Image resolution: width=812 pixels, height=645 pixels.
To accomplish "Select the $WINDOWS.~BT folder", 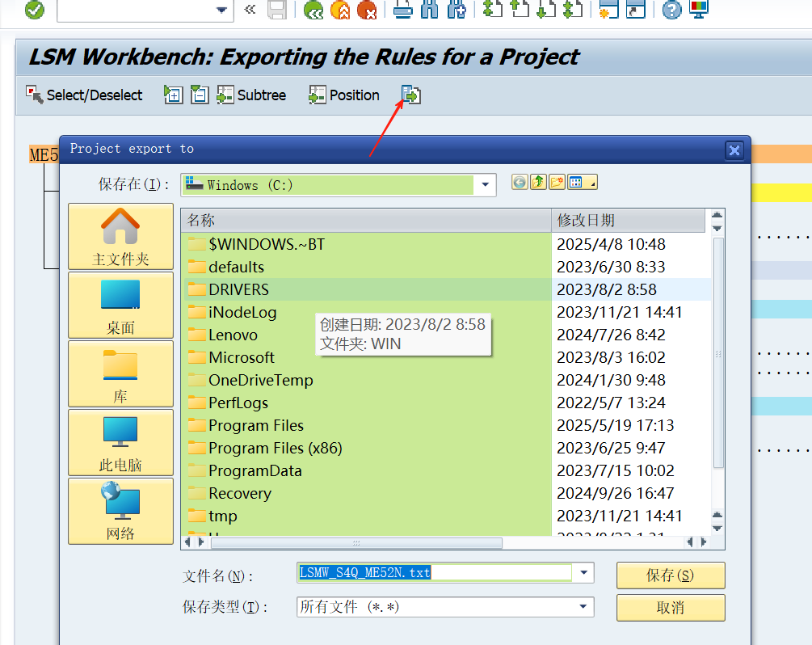I will (256, 244).
